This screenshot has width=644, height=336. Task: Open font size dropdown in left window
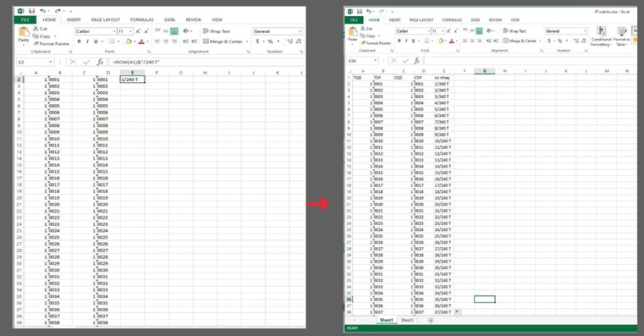pos(130,31)
